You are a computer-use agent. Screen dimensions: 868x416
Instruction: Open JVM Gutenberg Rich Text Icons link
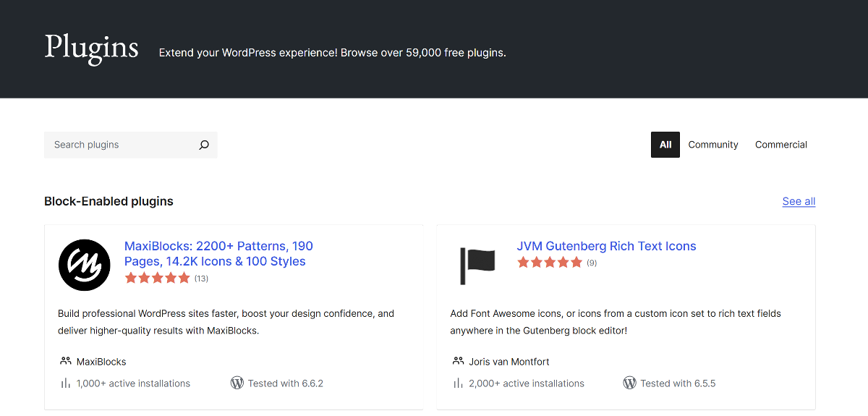coord(606,246)
